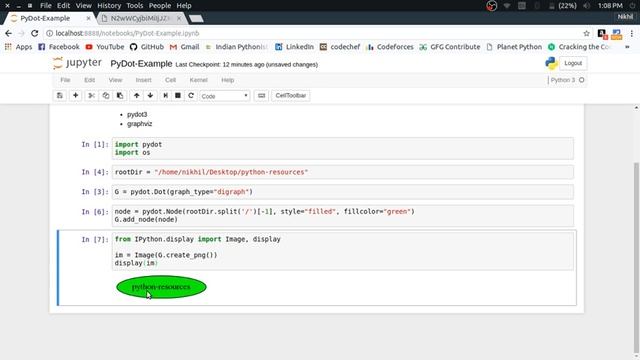Click the system clock showing 1:08 PM
Viewport: 640px width, 360px height.
click(610, 6)
